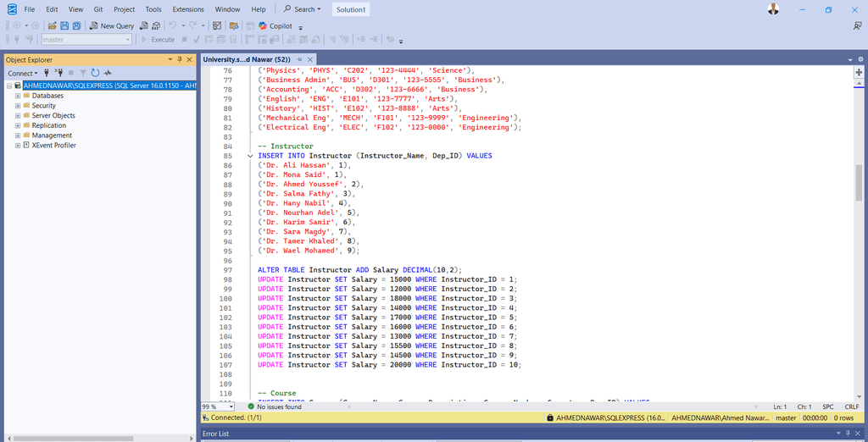Collapse the INSERT INTO Instructor code block
Viewport: 868px width, 442px height.
[249, 156]
